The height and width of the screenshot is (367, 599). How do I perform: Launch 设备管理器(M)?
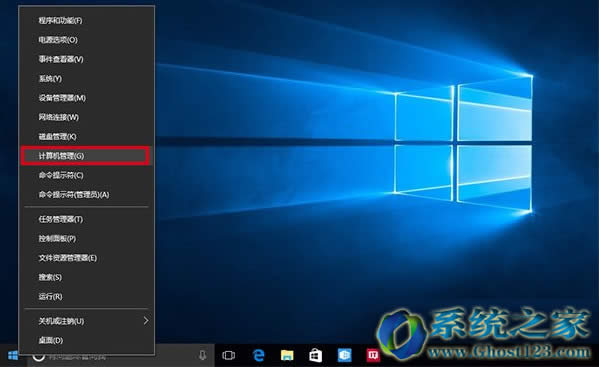[86, 98]
